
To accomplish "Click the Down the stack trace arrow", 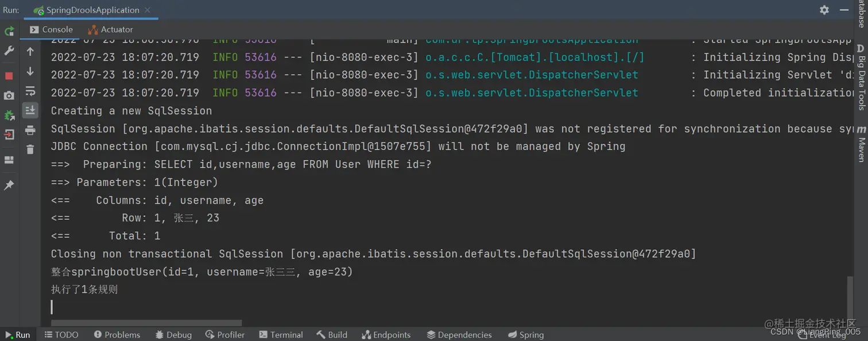I will point(30,71).
